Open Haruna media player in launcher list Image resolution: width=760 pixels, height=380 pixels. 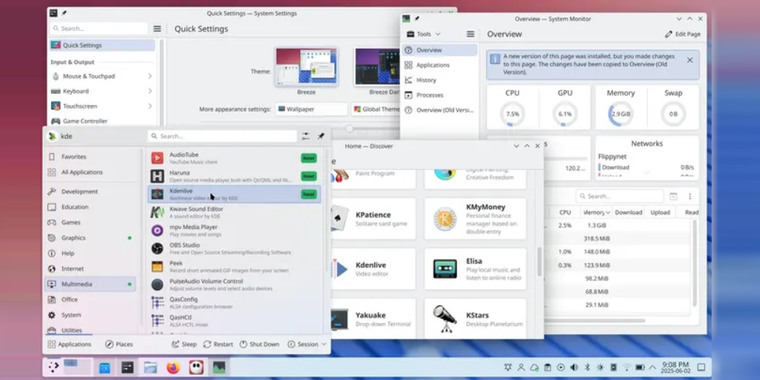pos(234,176)
